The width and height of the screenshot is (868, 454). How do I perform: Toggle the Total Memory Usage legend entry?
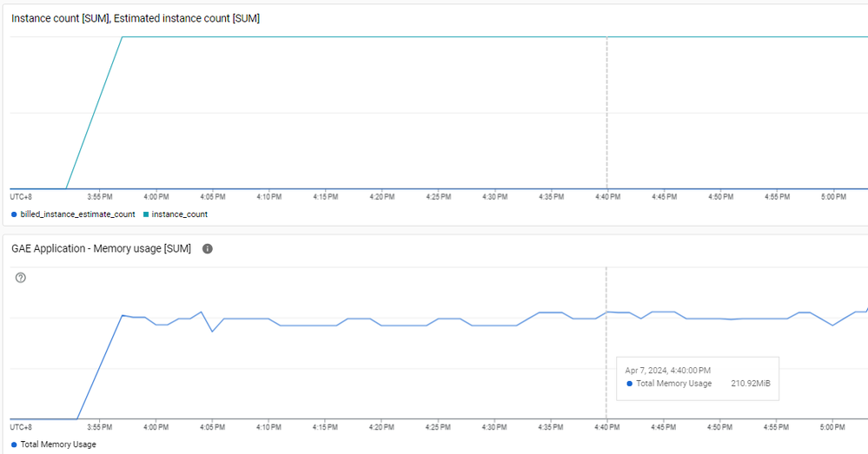coord(54,444)
